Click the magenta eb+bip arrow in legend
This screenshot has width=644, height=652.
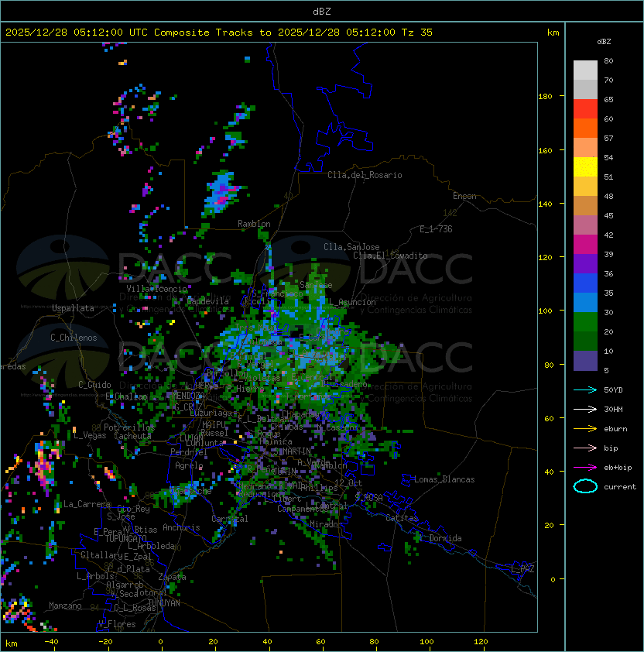click(x=585, y=468)
